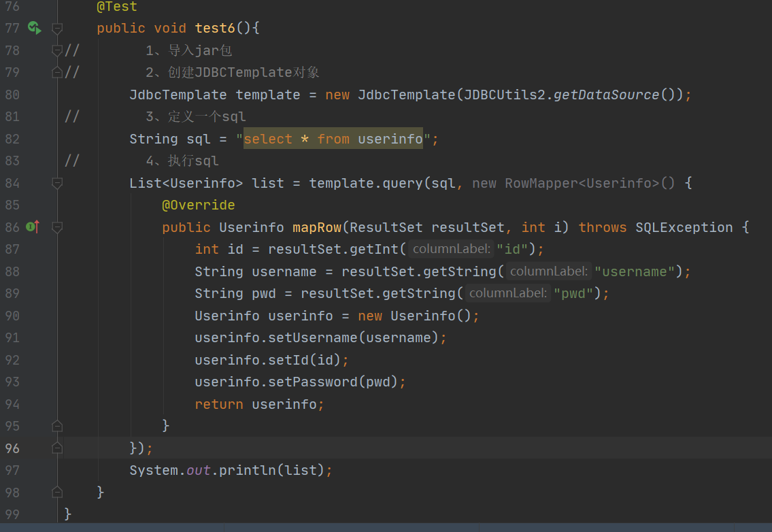Click userinfo.setId(id) statement
This screenshot has height=532, width=772.
pos(272,360)
